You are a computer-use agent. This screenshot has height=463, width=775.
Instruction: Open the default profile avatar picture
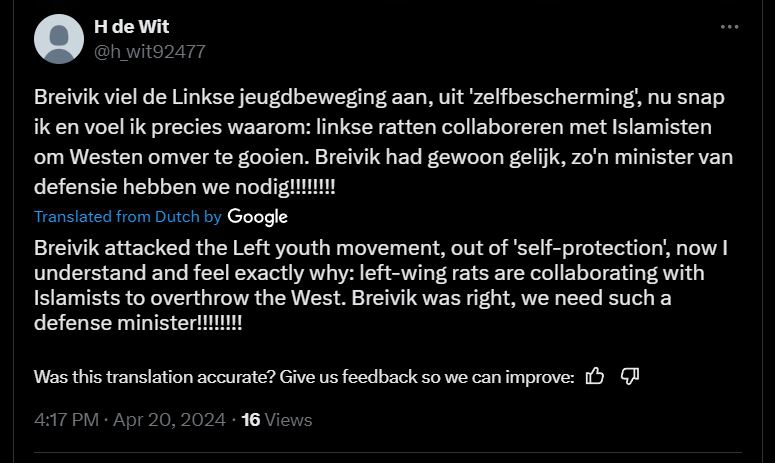(59, 39)
